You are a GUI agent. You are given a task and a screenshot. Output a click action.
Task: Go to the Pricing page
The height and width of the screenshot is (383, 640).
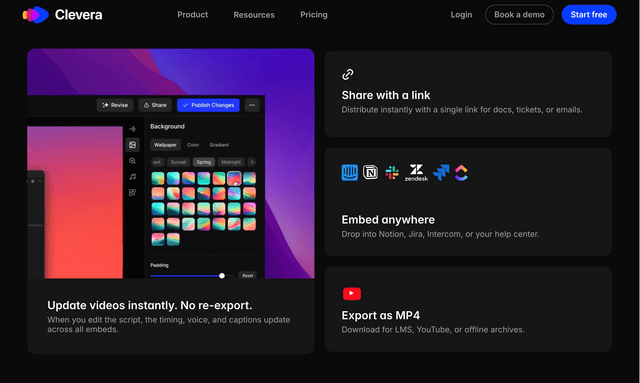[x=313, y=15]
